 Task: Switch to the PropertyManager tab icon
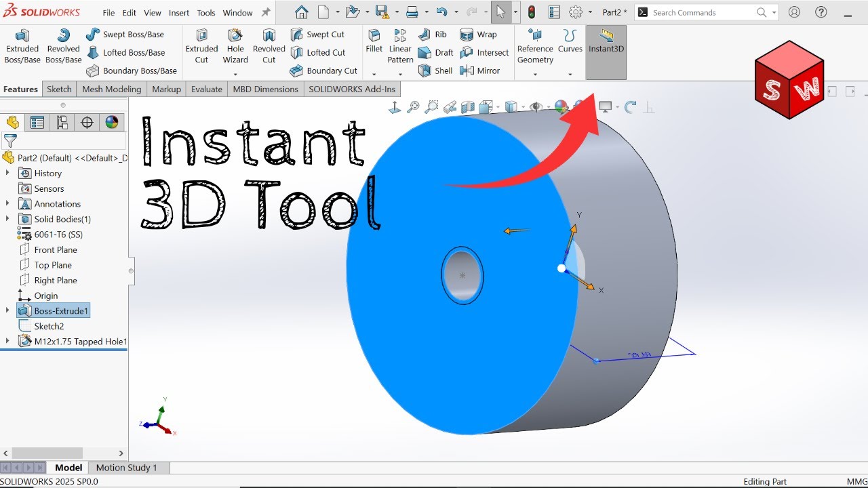click(37, 123)
